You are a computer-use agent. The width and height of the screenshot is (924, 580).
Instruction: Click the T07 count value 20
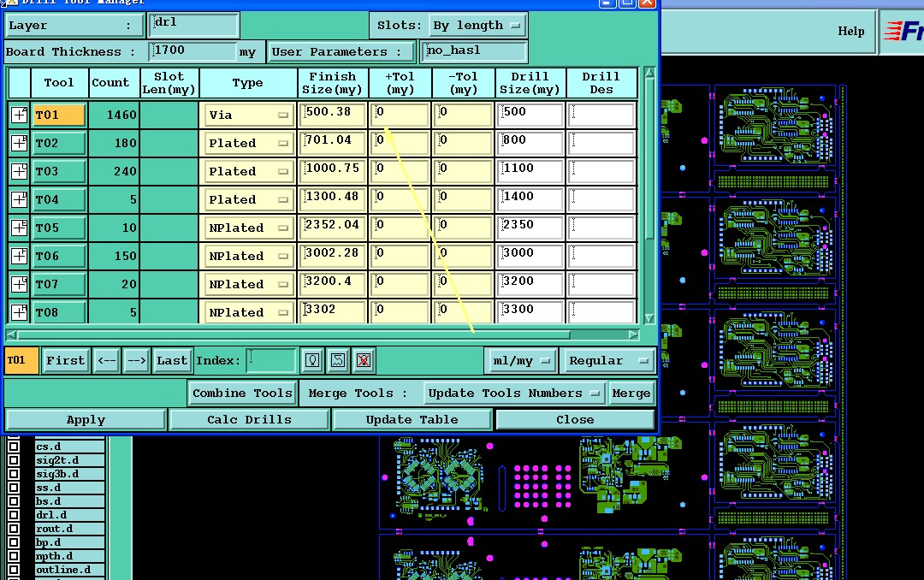(115, 285)
